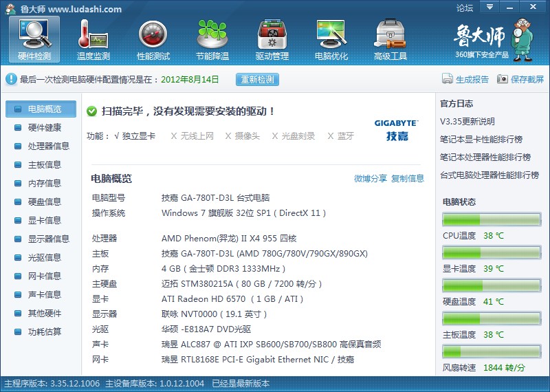Open the 性能测试 gauge icon

pyautogui.click(x=153, y=39)
